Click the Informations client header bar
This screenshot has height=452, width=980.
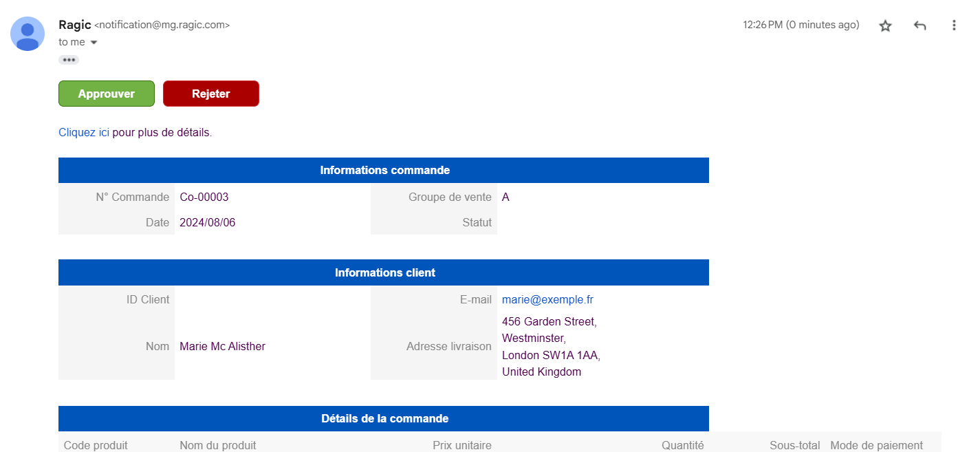tap(384, 272)
